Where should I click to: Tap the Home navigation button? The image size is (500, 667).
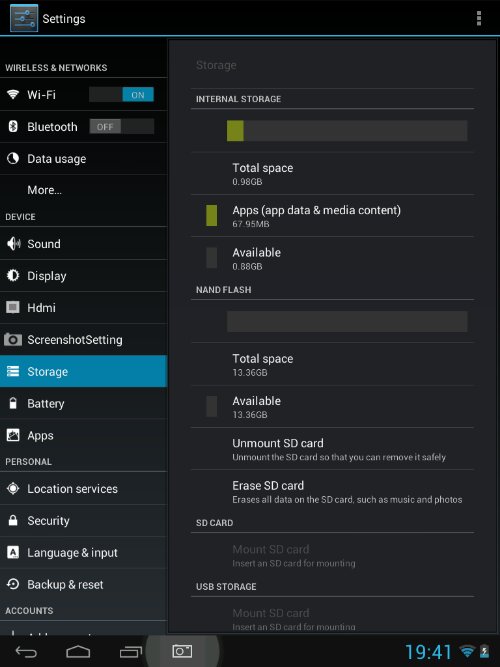click(78, 652)
